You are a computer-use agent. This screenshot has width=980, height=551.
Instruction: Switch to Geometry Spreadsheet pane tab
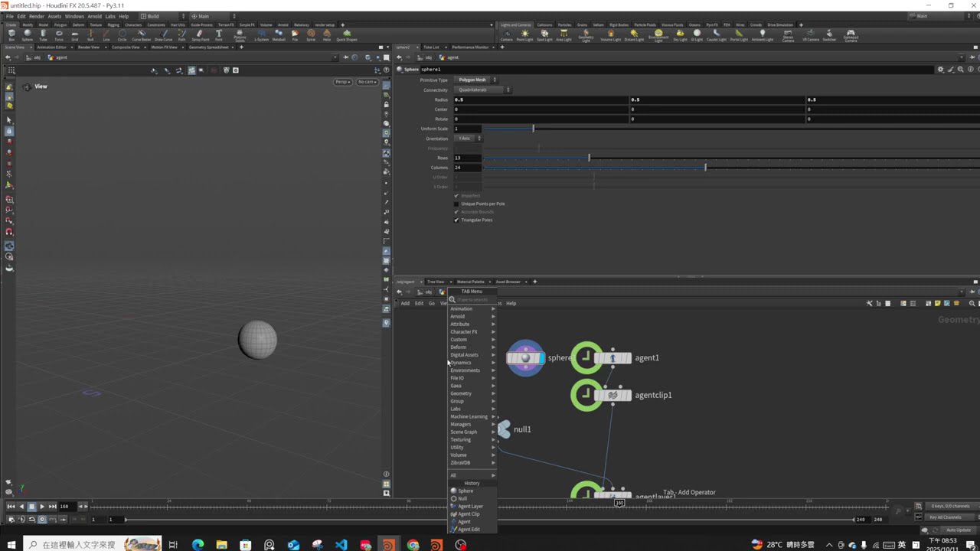(209, 47)
